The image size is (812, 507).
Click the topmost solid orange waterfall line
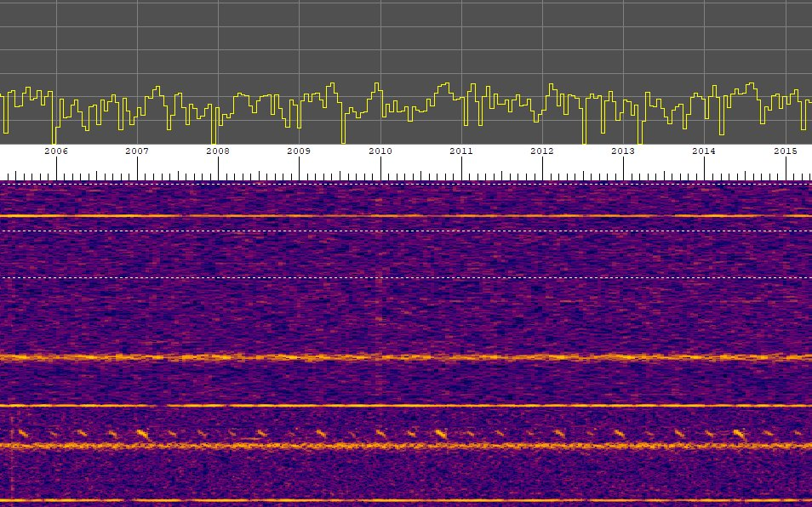click(x=406, y=216)
